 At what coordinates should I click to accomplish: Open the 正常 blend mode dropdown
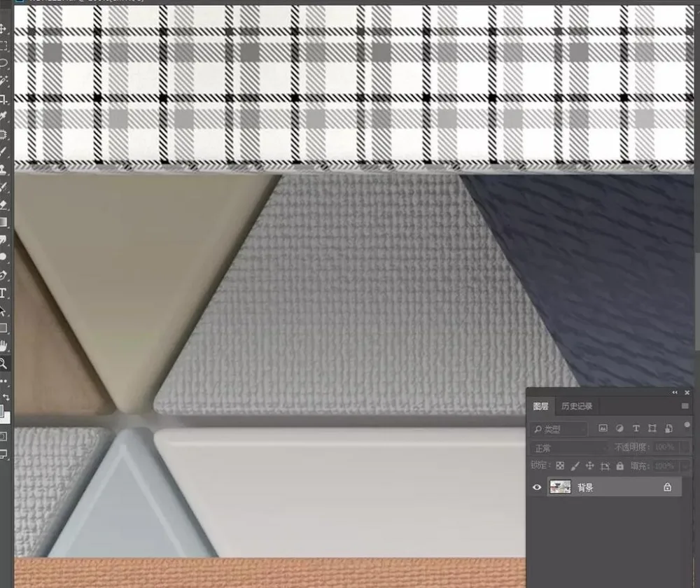[x=569, y=447]
